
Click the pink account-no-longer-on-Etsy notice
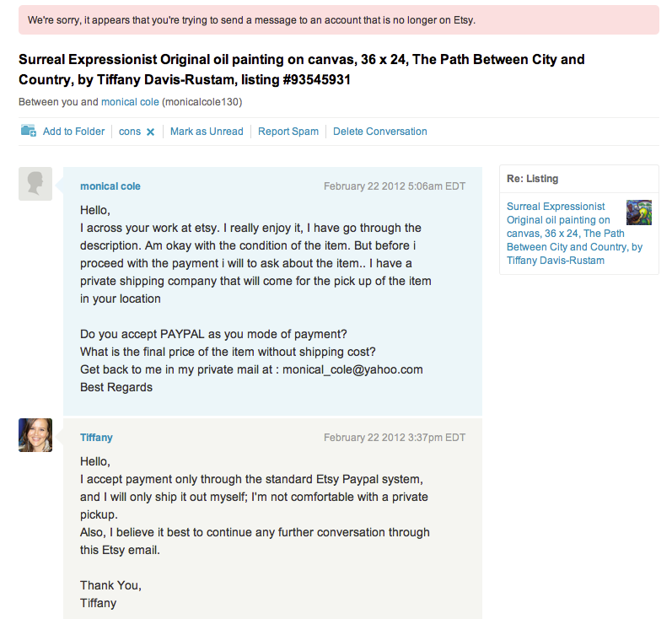point(339,19)
